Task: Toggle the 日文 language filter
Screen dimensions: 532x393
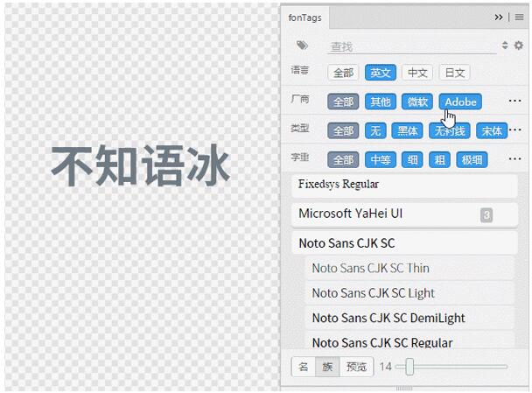Action: 454,73
